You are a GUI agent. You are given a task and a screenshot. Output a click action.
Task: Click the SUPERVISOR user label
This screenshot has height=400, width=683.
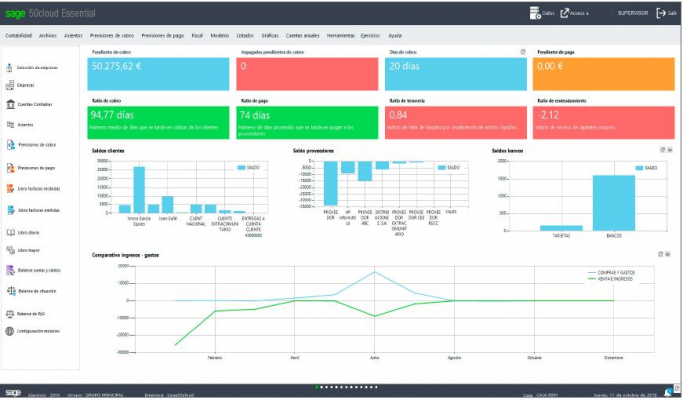click(633, 13)
